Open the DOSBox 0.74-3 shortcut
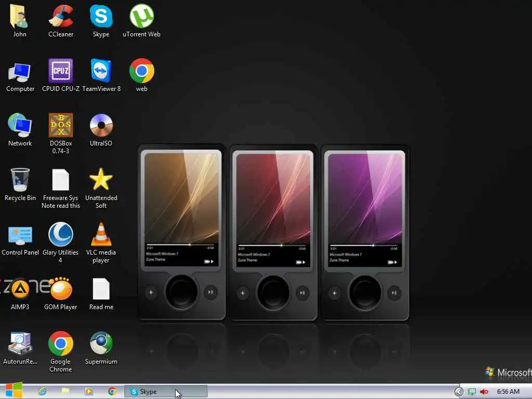532x399 pixels. tap(61, 134)
